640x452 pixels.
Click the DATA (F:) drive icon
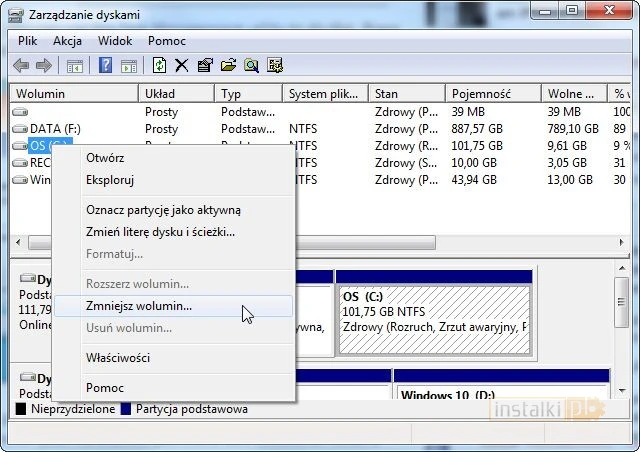tap(20, 129)
